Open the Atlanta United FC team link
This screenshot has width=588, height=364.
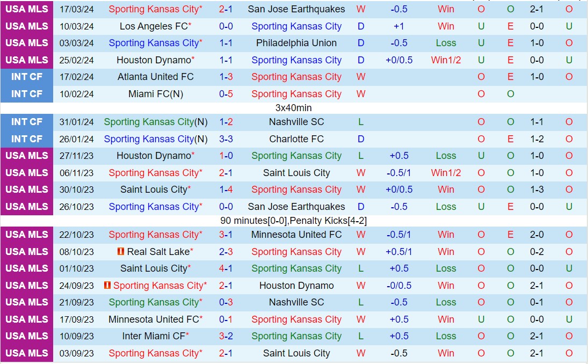click(155, 77)
